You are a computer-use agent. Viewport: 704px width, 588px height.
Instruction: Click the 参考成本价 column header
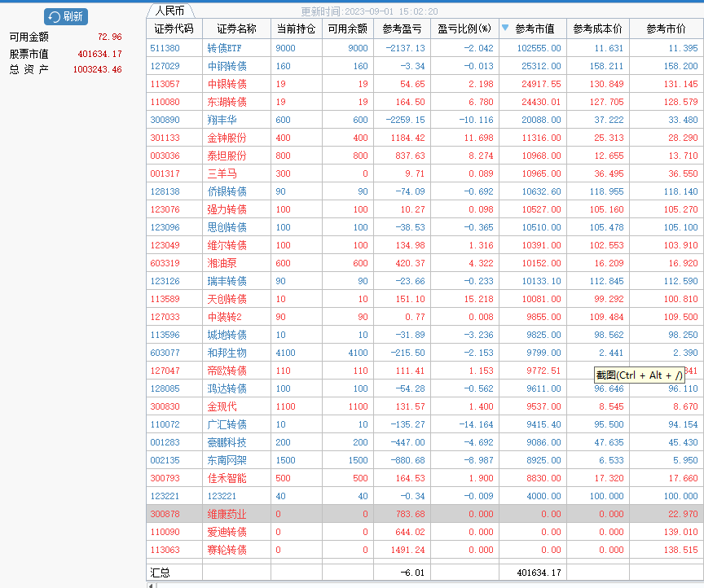coord(597,29)
